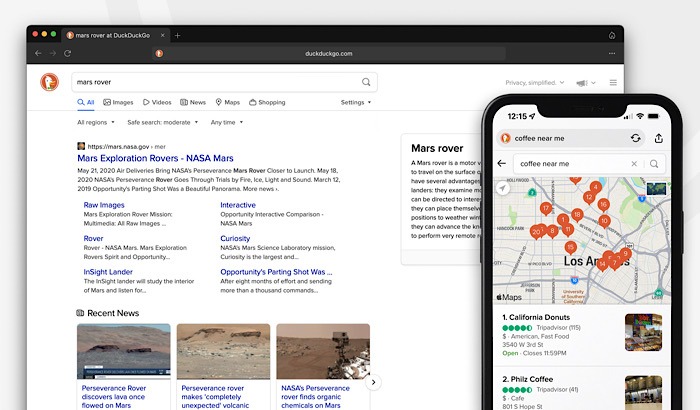Tap the California Donuts listing photo

pos(643,332)
